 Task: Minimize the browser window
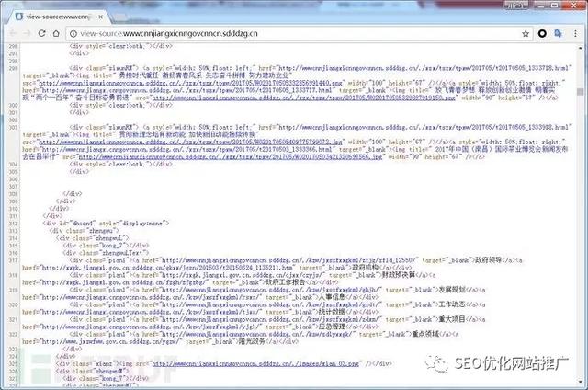click(541, 5)
